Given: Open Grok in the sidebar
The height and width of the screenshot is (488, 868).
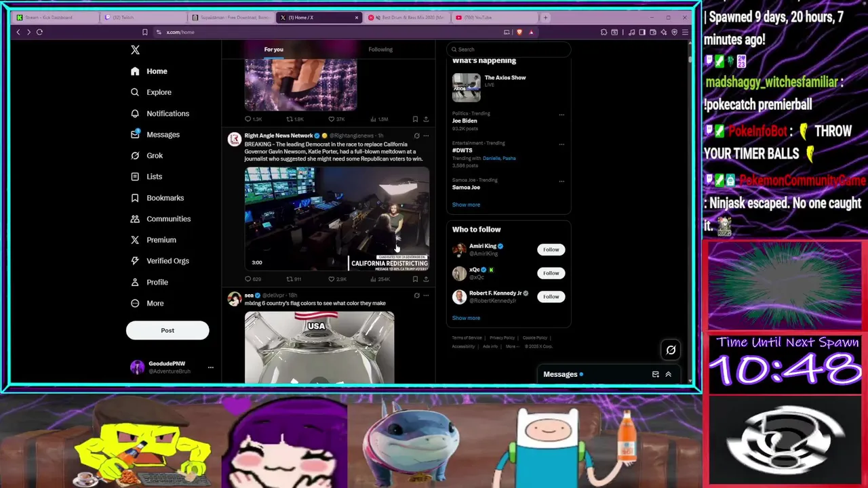Looking at the screenshot, I should [147, 155].
